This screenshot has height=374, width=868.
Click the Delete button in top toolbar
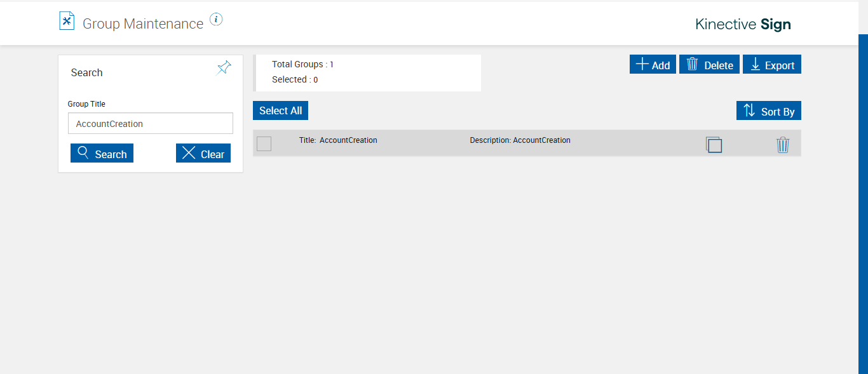(709, 64)
